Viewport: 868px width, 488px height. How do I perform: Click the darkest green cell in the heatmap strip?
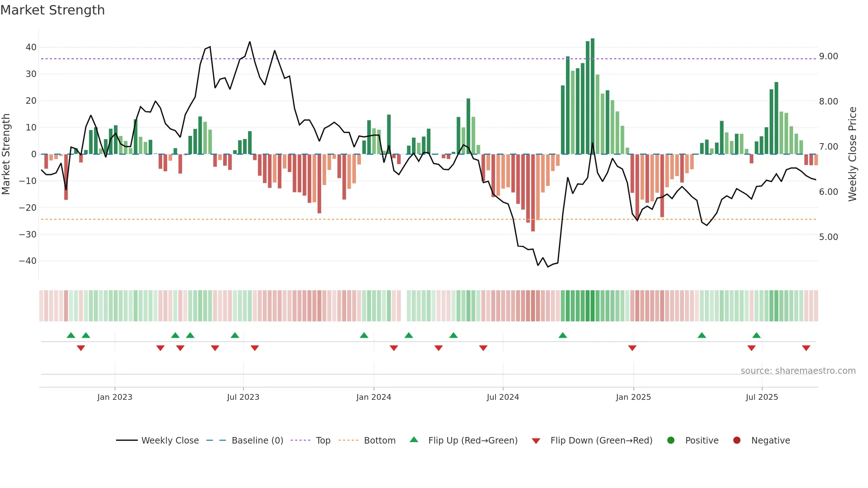tap(592, 306)
